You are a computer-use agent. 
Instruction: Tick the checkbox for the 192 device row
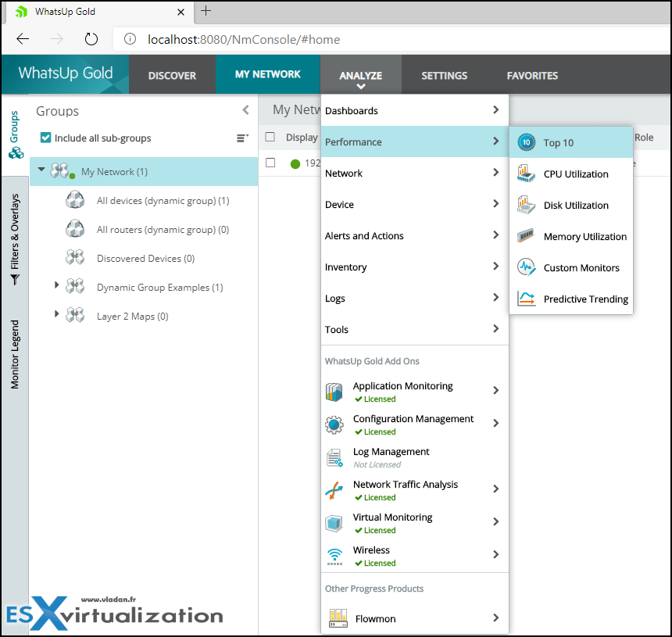(x=270, y=163)
